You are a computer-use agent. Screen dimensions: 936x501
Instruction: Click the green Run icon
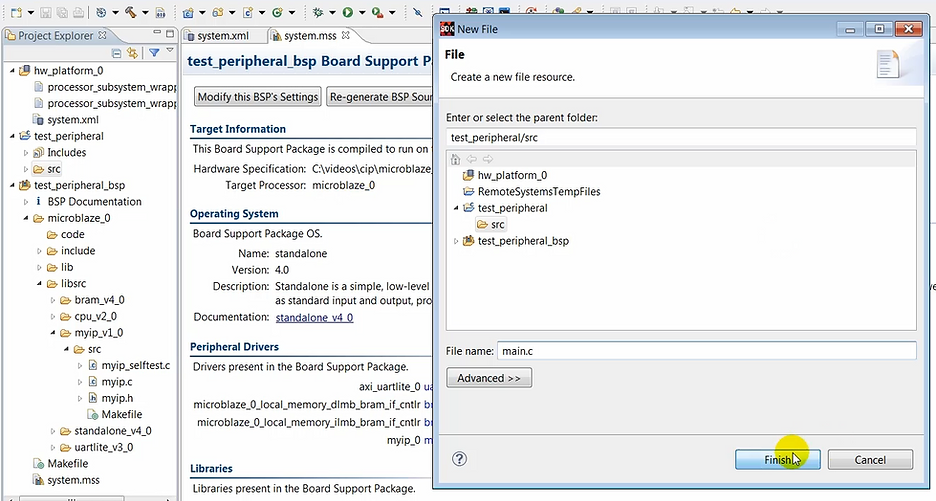[x=347, y=13]
